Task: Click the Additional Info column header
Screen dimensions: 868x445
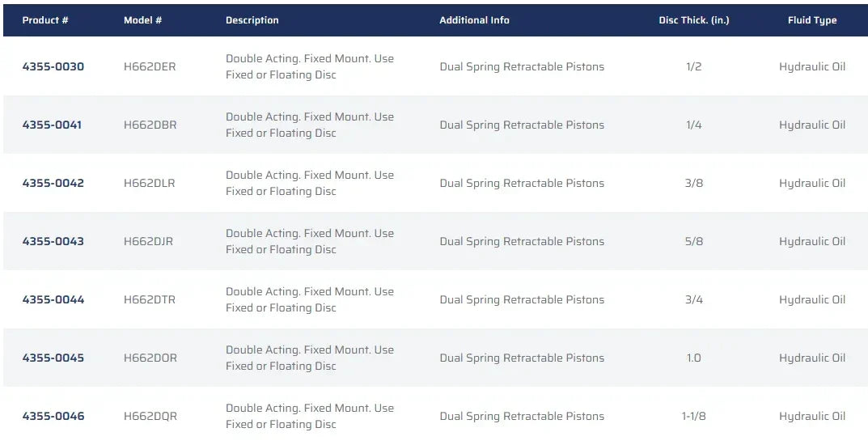Action: [x=474, y=20]
